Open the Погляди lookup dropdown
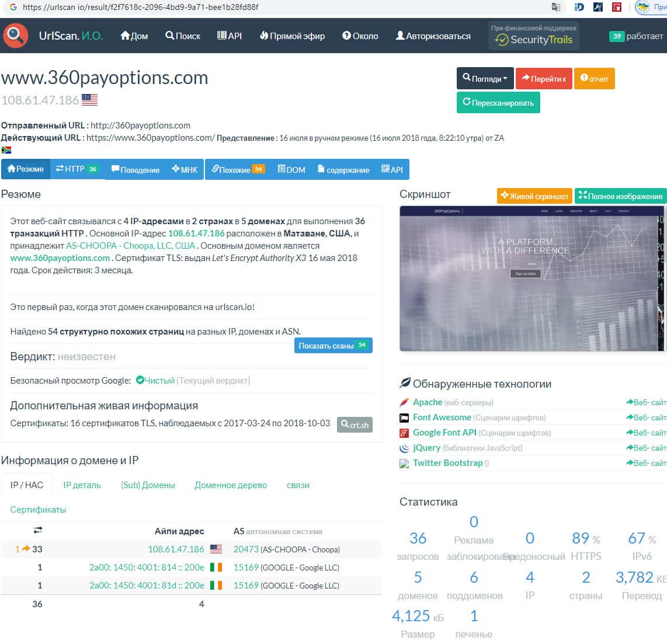The image size is (667, 644). [x=485, y=78]
